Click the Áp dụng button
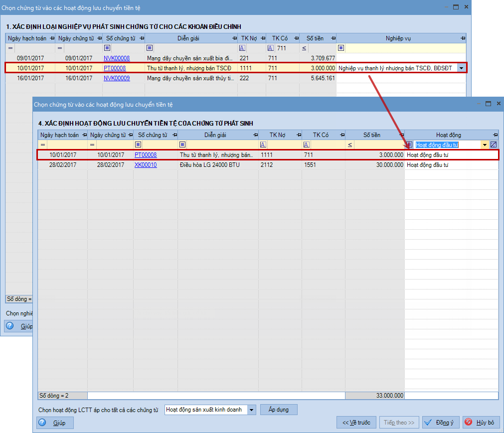The height and width of the screenshot is (433, 504). [279, 410]
